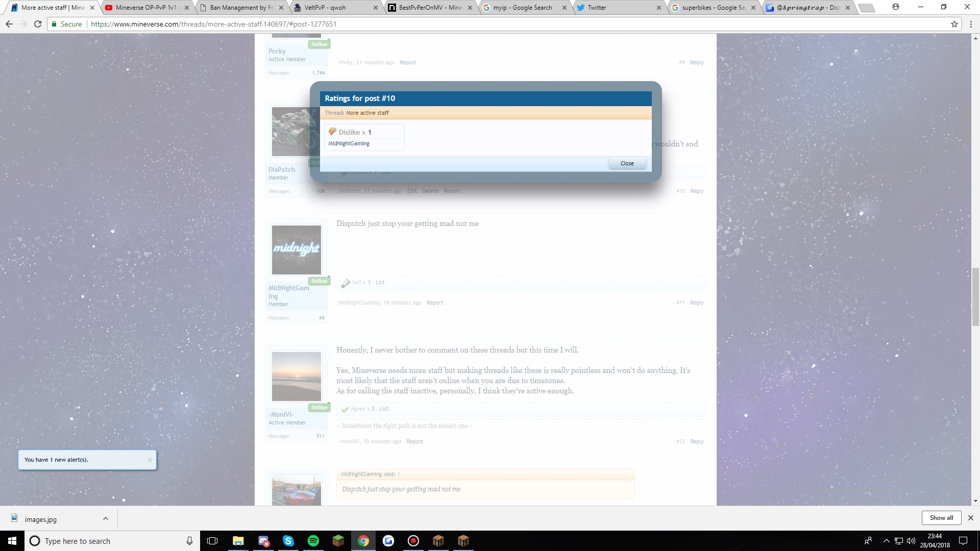Image resolution: width=980 pixels, height=551 pixels.
Task: Click the page vertical scrollbar thumb
Action: click(x=975, y=296)
